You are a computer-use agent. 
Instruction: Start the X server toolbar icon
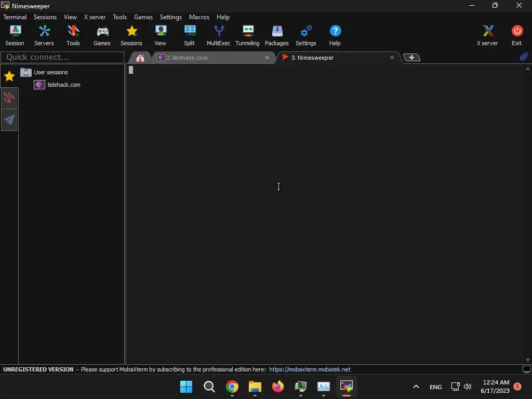click(487, 35)
